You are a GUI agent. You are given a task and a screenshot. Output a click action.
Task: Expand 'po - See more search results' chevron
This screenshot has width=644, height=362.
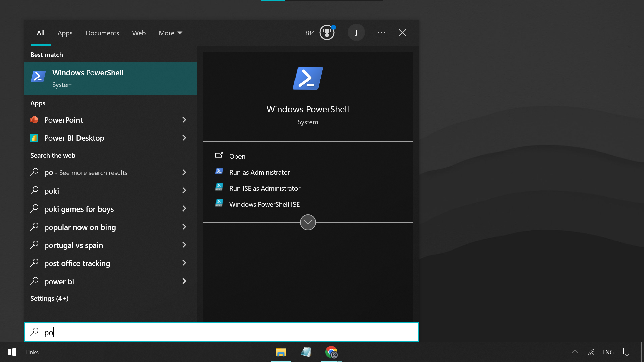tap(184, 172)
